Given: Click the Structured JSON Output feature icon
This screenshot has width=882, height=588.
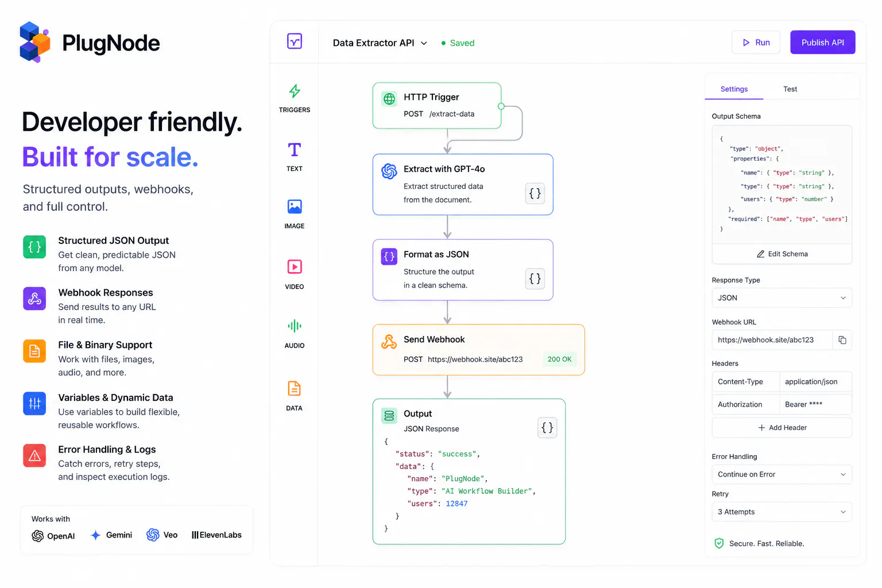Looking at the screenshot, I should coord(34,247).
